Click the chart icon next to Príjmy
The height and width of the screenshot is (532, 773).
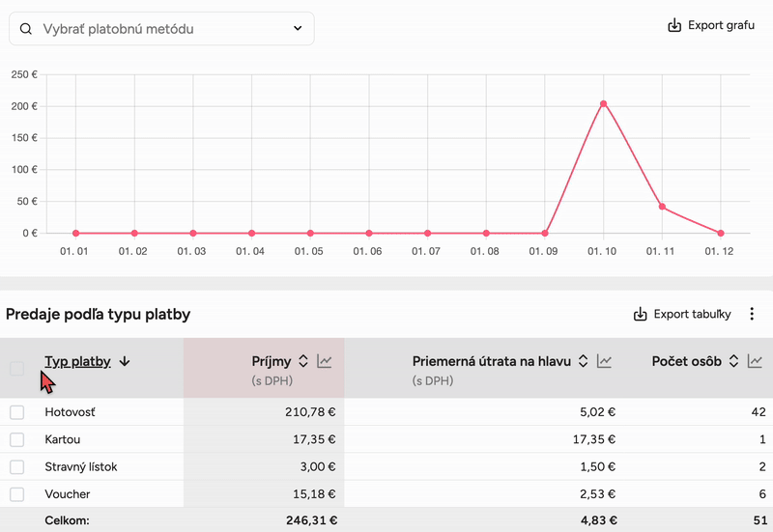[x=325, y=361]
